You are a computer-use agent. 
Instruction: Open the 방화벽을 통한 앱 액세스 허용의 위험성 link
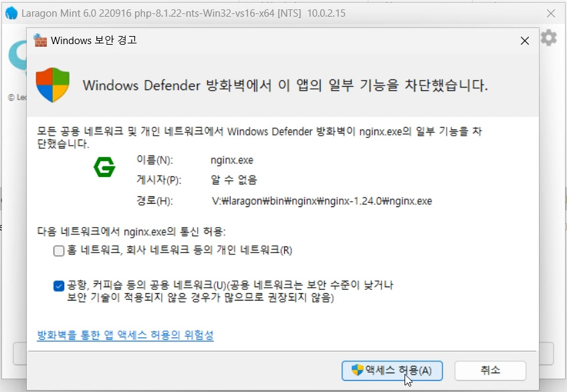click(x=125, y=335)
